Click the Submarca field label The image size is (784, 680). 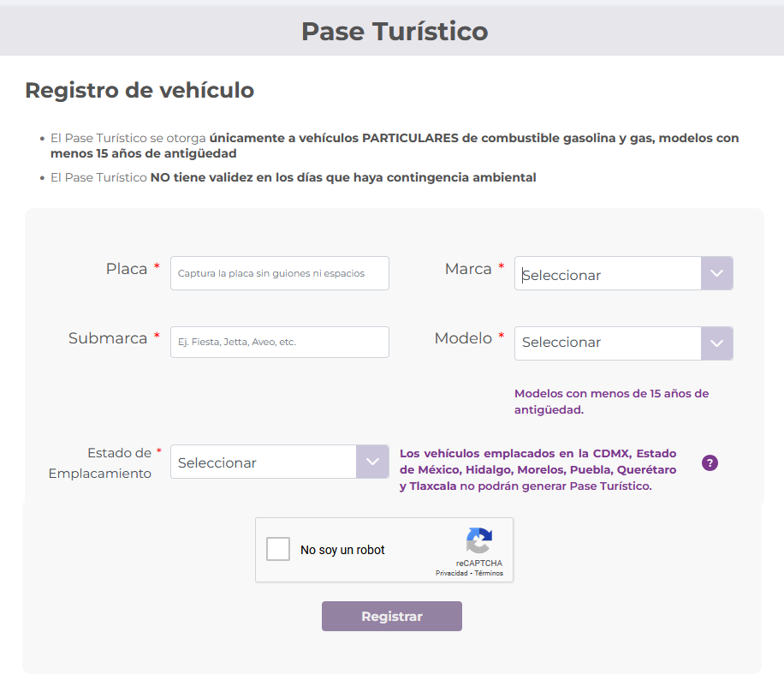(108, 338)
